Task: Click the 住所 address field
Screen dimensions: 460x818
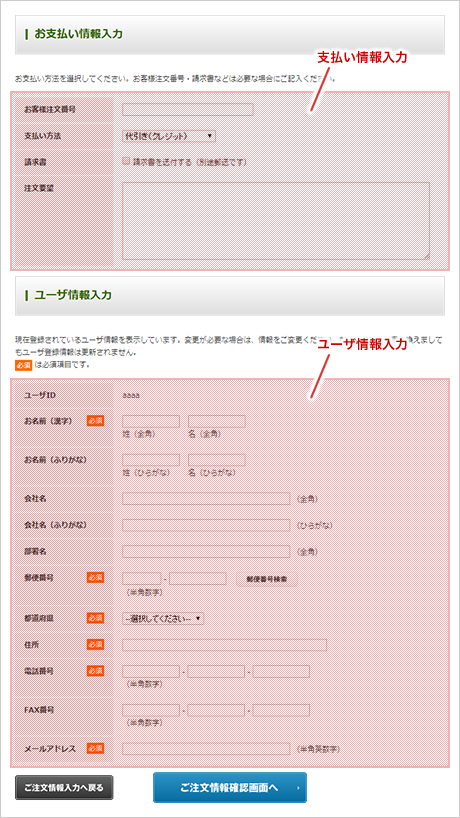Action: pos(224,645)
